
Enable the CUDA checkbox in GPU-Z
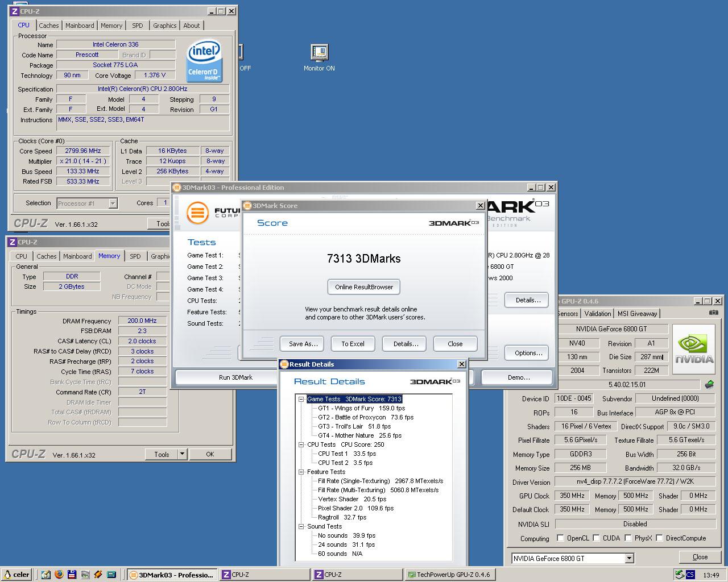[596, 538]
